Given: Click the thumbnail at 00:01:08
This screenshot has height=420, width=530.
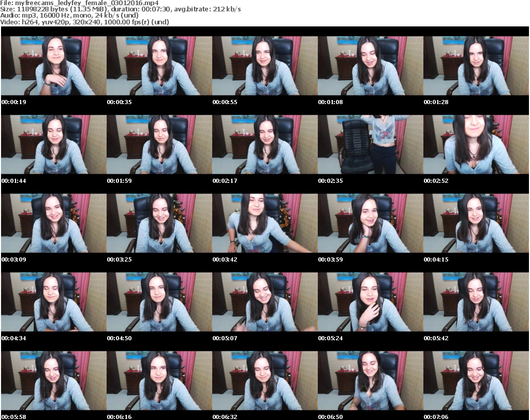Looking at the screenshot, I should [370, 66].
